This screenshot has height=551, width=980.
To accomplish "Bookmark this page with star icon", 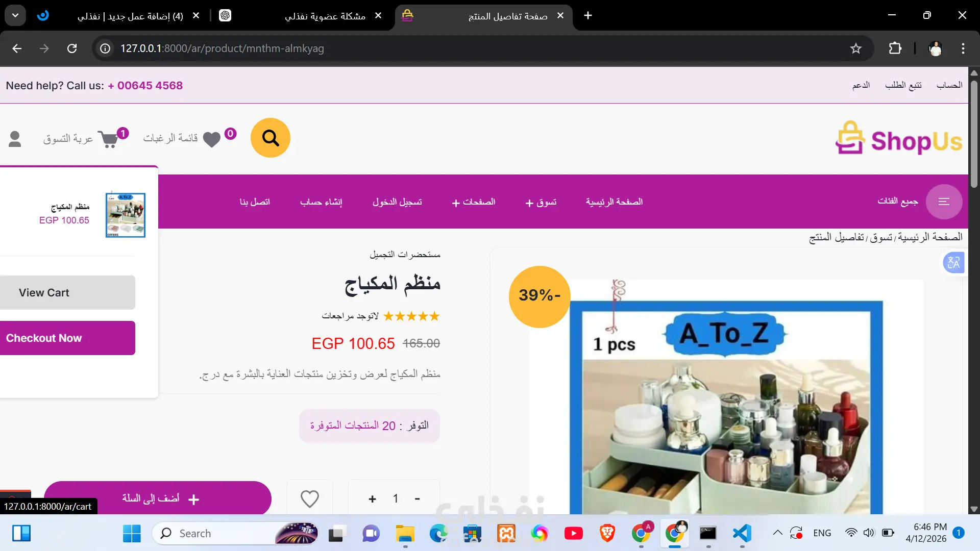I will tap(856, 48).
